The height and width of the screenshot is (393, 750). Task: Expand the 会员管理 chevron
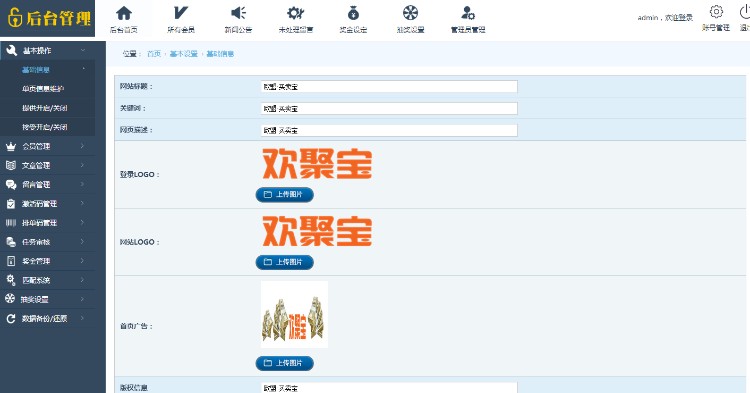(82, 146)
